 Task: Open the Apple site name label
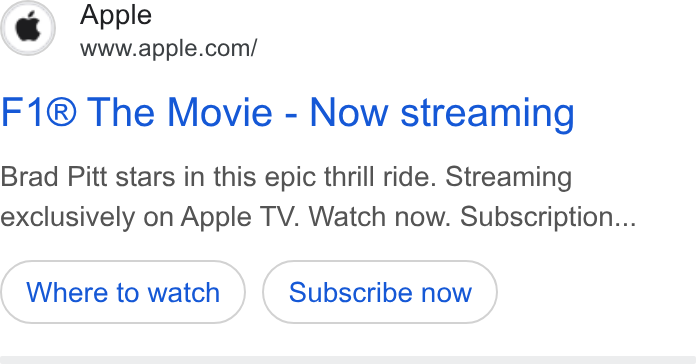[116, 16]
